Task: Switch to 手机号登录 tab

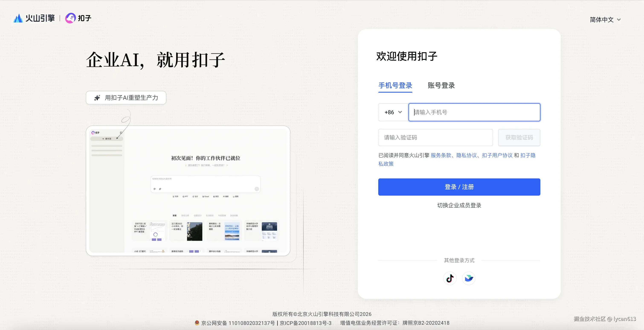Action: [x=395, y=86]
